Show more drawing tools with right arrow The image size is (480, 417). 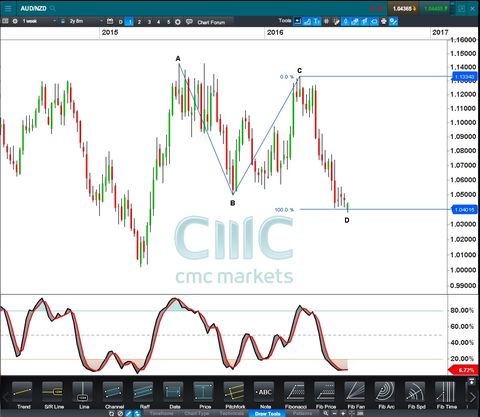click(x=472, y=397)
